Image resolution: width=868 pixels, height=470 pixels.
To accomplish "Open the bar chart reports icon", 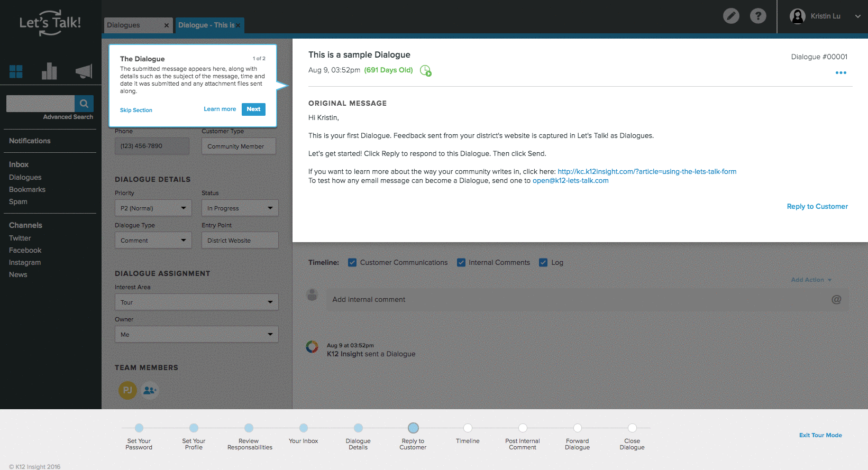I will pyautogui.click(x=49, y=71).
